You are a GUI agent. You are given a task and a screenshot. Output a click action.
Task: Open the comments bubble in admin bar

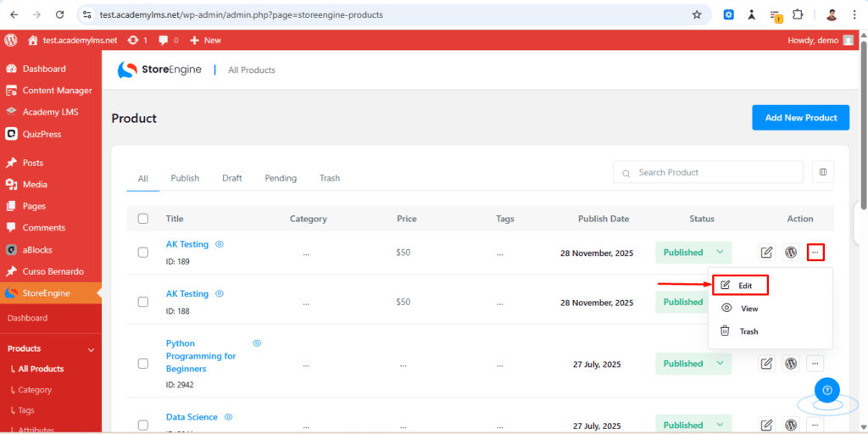169,40
